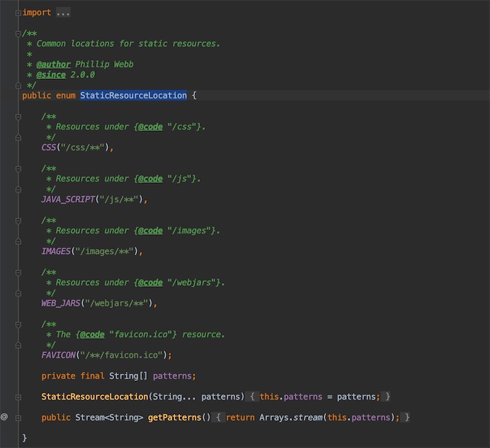Image resolution: width=490 pixels, height=448 pixels.
Task: Fold the IMAGES Javadoc comment end marker
Action: (18, 241)
